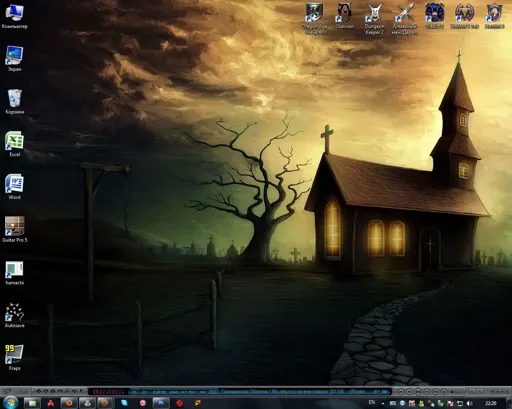Select the Recycle Bin (Корзина) icon
This screenshot has width=512, height=409.
click(14, 101)
